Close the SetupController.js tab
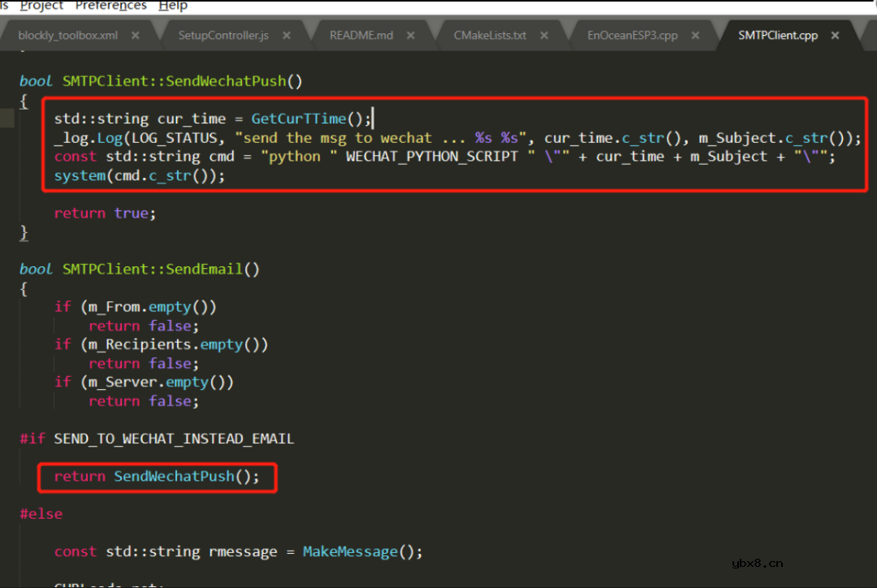Image resolution: width=877 pixels, height=588 pixels. [287, 36]
